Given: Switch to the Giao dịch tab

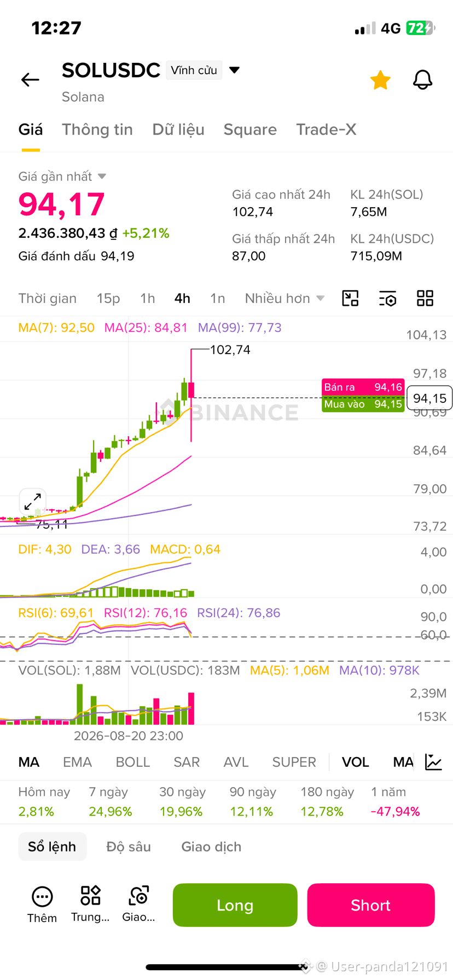Looking at the screenshot, I should [x=211, y=847].
